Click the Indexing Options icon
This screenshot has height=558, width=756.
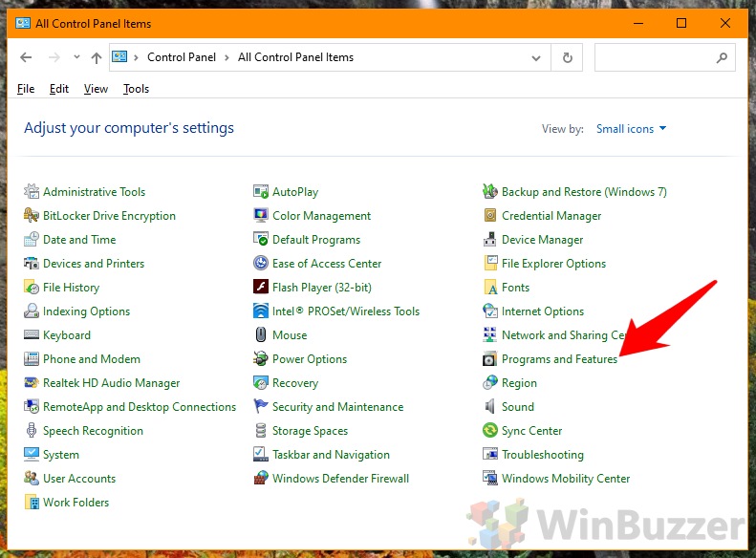point(32,311)
